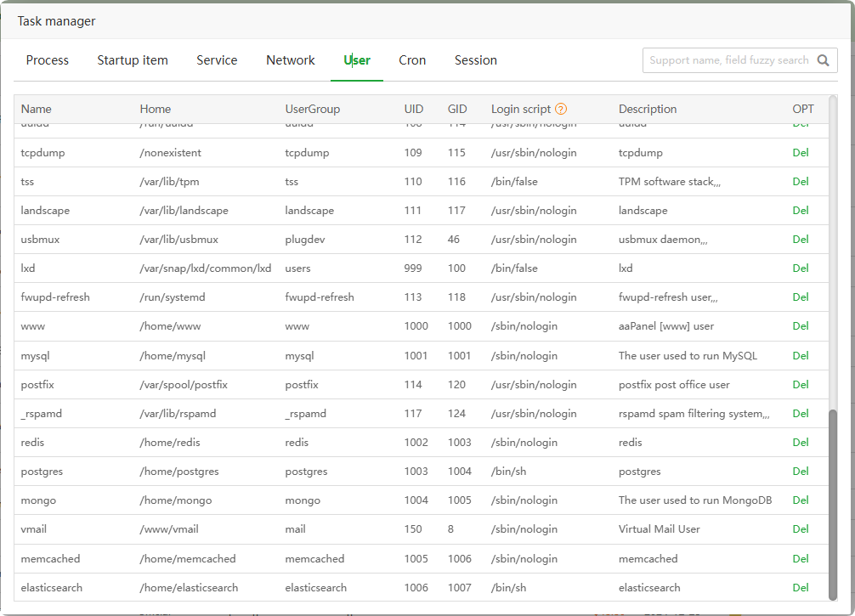The height and width of the screenshot is (616, 855).
Task: Switch to the Process tab
Action: point(48,60)
